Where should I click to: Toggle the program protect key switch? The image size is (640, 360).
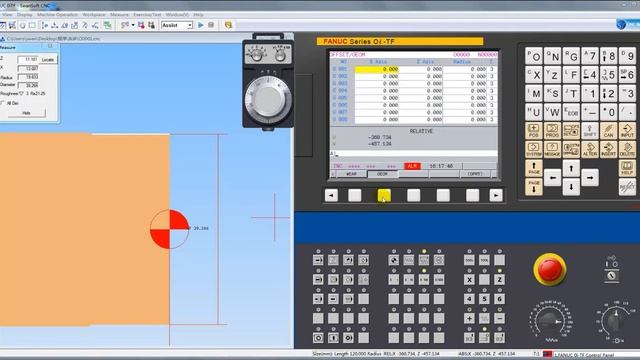[611, 276]
